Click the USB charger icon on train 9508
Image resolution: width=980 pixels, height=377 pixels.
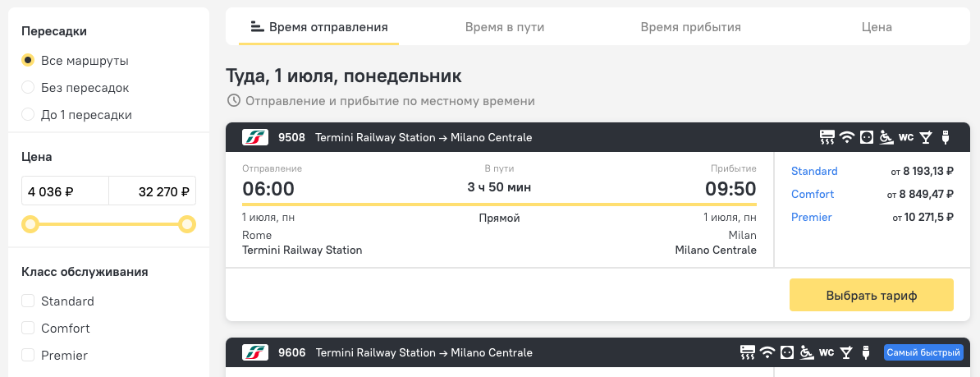tap(945, 137)
